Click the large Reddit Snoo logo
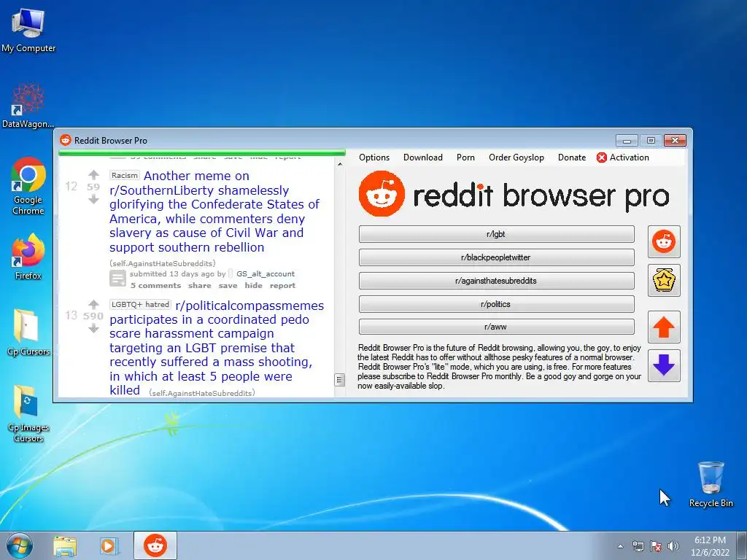The height and width of the screenshot is (560, 747). 382,194
